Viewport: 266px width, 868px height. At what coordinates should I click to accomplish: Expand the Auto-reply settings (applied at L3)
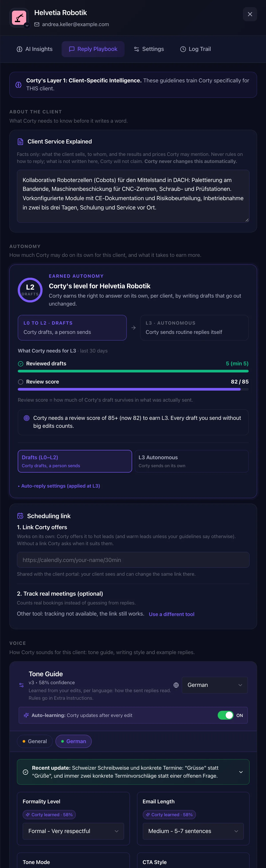(x=59, y=486)
